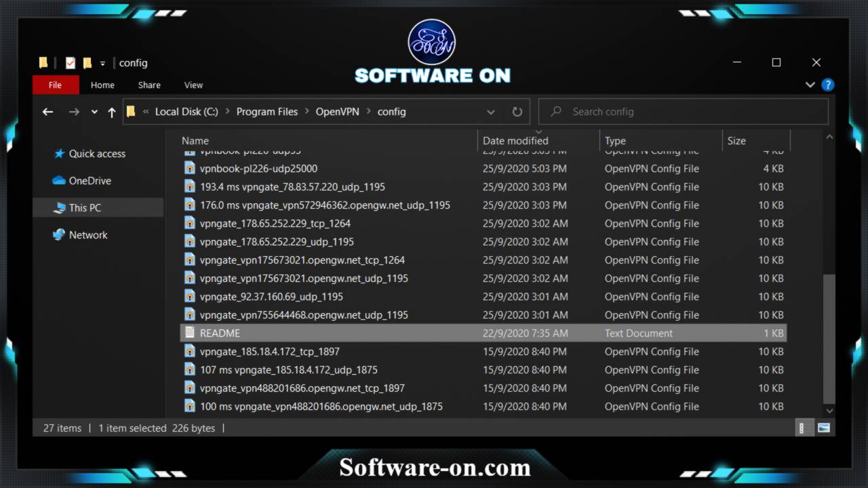Select file icon of vpnbook-pl226-udp25000
Screen dimensions: 868x488
pyautogui.click(x=190, y=168)
